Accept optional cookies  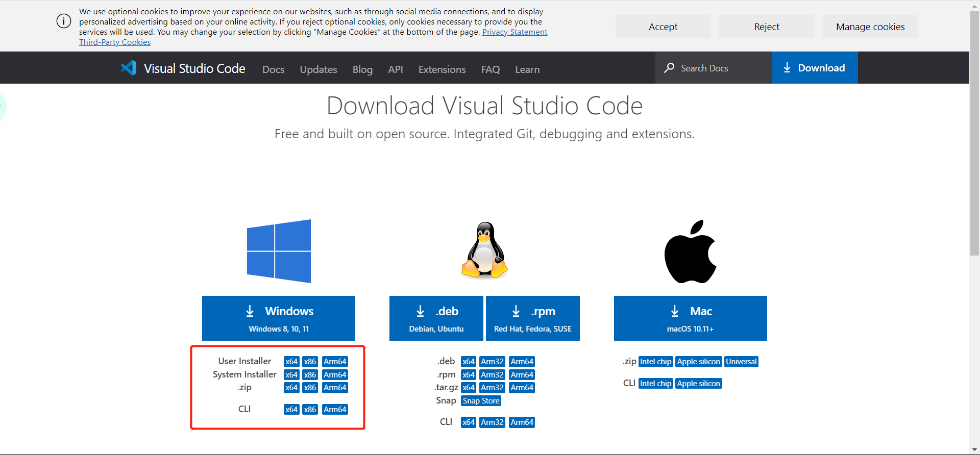tap(663, 27)
